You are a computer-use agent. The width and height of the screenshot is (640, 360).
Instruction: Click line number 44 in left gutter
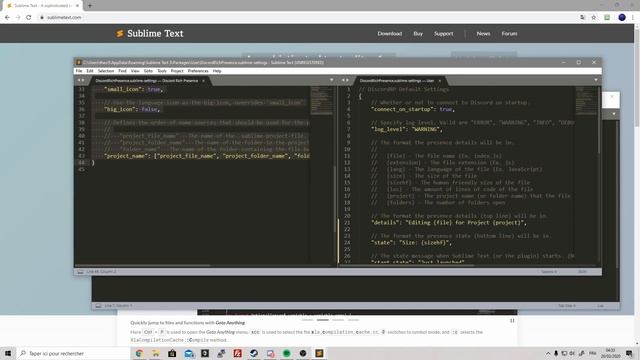pyautogui.click(x=82, y=163)
